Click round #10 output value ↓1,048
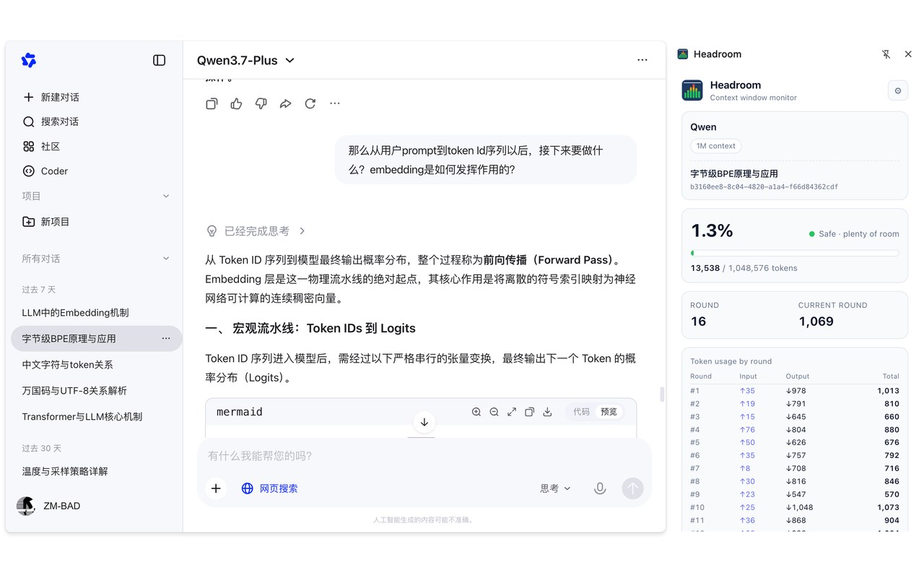Image resolution: width=924 pixels, height=578 pixels. tap(800, 508)
